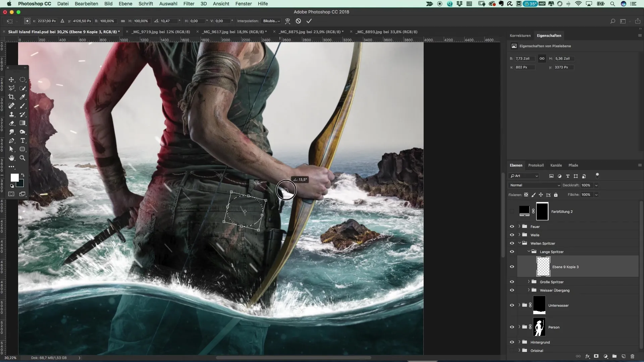Screen dimensions: 644x362
Task: Select the Rounded Rectangle shape tool
Action: click(x=22, y=149)
